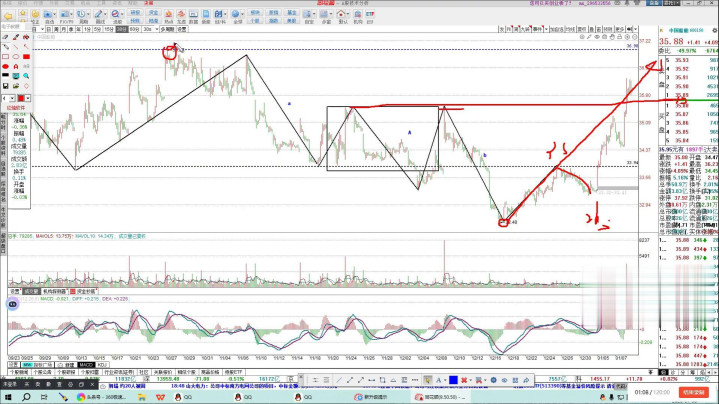Click the circled low-point marker on chart

tap(504, 222)
